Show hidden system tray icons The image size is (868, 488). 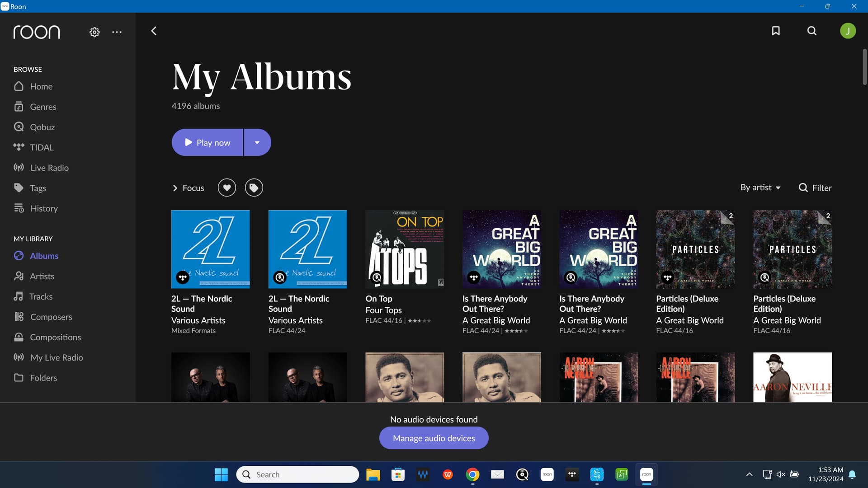(749, 474)
